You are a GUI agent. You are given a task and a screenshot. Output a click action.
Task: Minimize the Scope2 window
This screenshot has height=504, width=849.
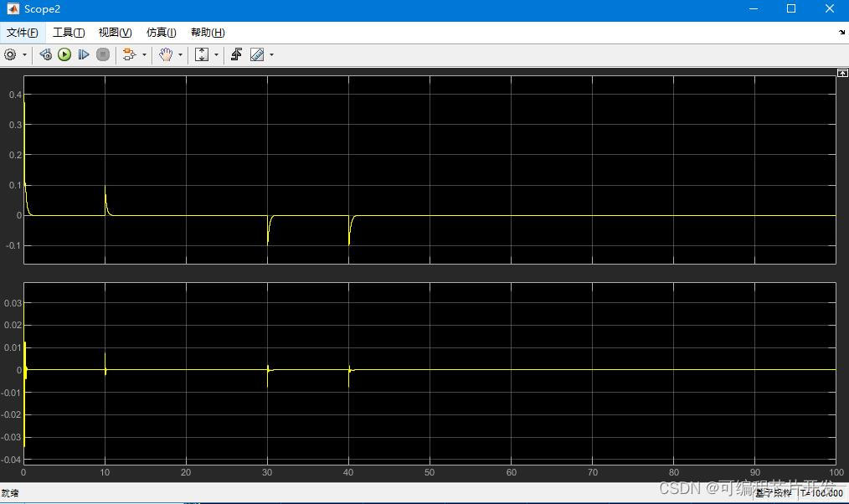tap(754, 8)
